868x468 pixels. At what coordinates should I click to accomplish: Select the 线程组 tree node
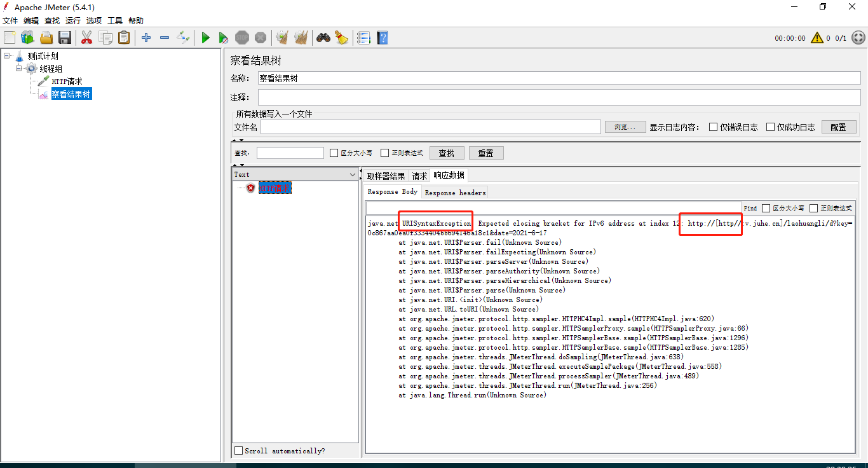[51, 69]
